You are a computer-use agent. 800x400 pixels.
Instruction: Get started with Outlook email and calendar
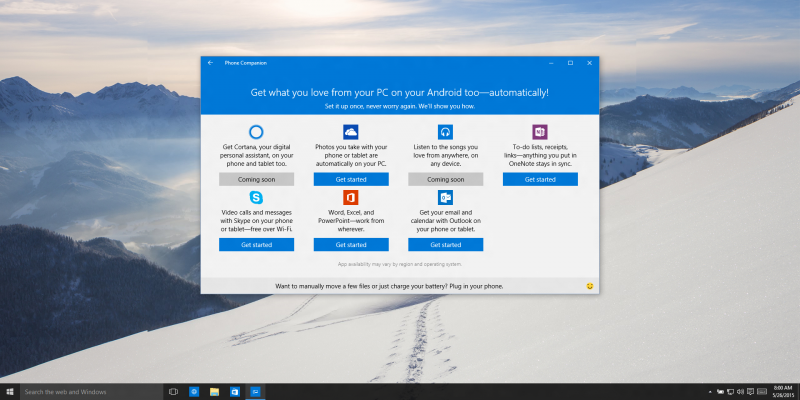coord(445,244)
